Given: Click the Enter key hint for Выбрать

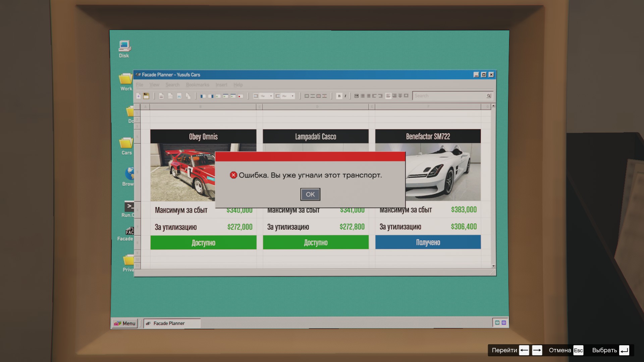Looking at the screenshot, I should 624,350.
